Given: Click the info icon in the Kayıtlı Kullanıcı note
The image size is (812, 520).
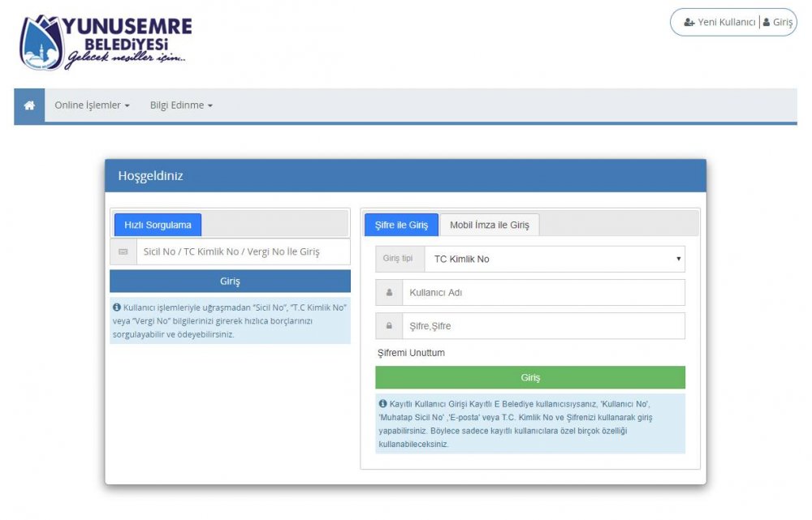Looking at the screenshot, I should click(x=382, y=403).
